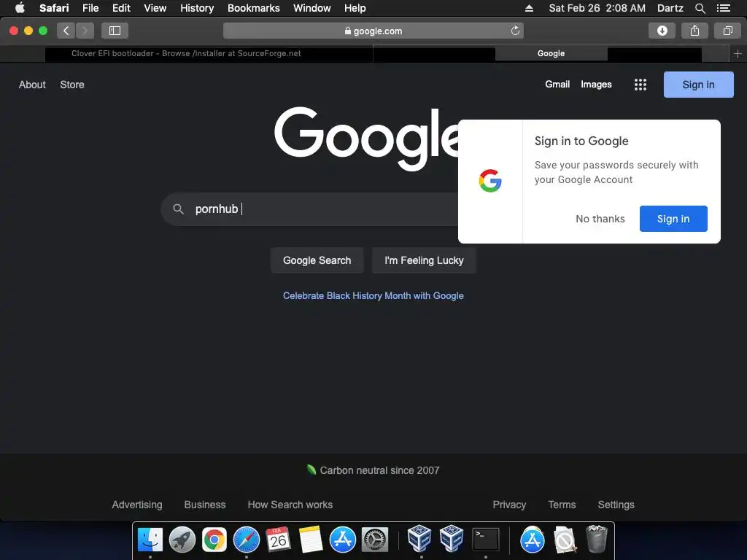
Task: Click the magnifier icon in Google search box
Action: click(x=178, y=209)
